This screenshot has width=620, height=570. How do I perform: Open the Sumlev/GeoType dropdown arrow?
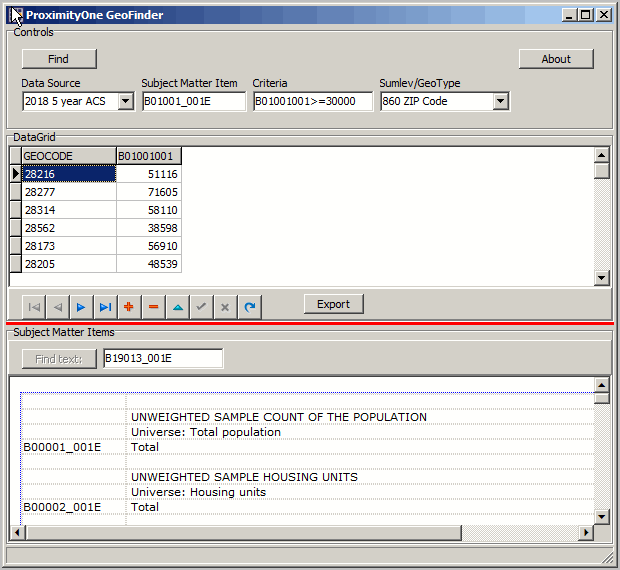tap(500, 101)
